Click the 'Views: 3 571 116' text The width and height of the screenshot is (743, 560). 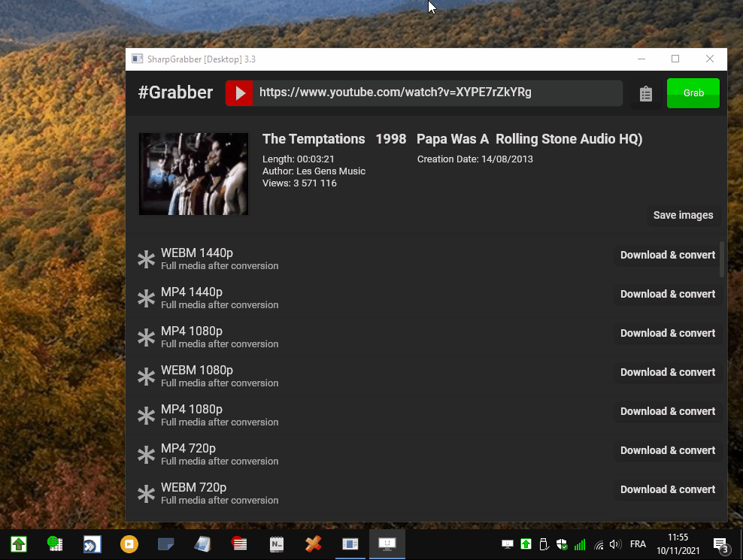299,183
